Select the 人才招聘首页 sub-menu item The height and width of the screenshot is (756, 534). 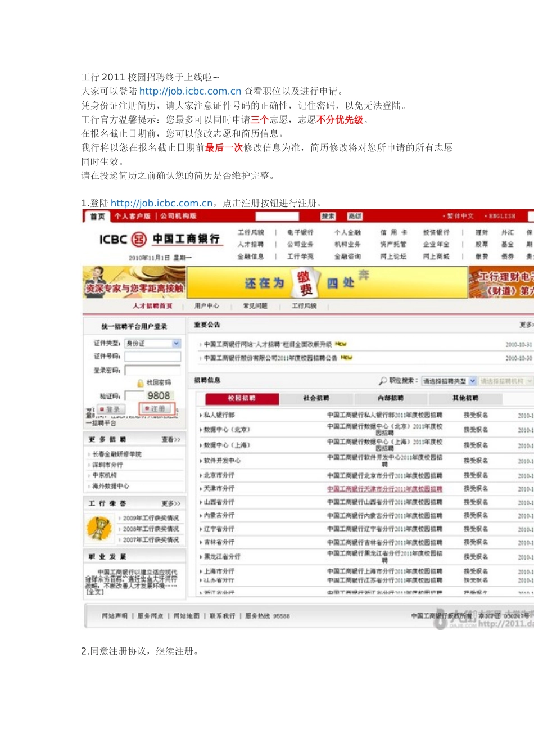click(x=152, y=306)
